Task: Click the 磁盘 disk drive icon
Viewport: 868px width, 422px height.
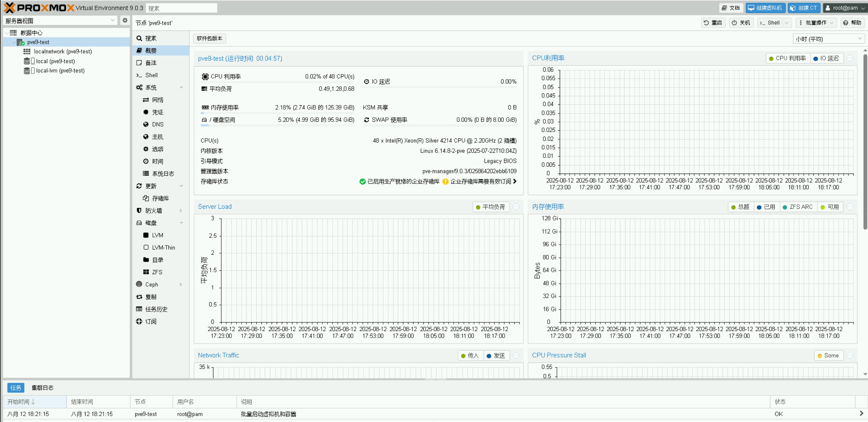Action: tap(139, 223)
